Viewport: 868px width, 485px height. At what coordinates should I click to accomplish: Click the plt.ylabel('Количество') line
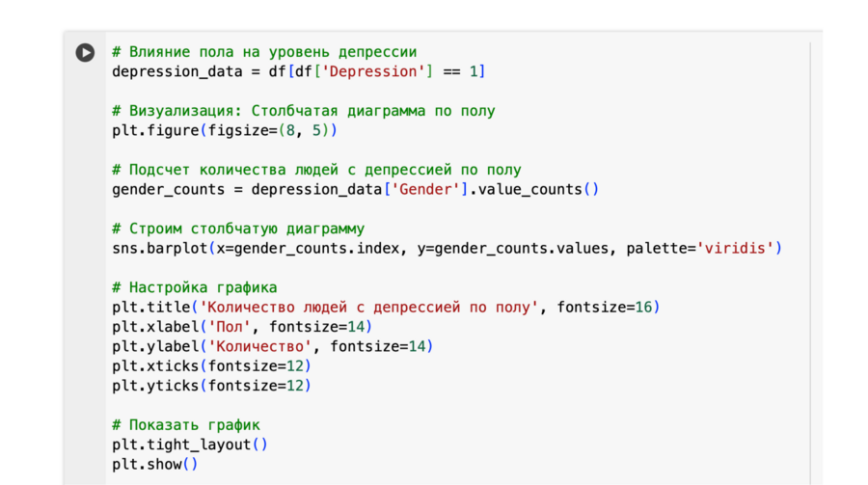[x=272, y=346]
